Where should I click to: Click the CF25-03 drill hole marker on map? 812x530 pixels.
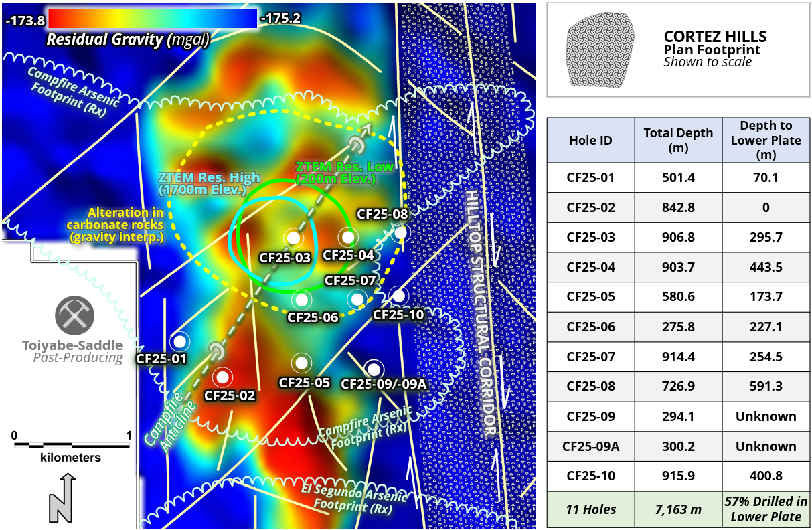tap(293, 238)
